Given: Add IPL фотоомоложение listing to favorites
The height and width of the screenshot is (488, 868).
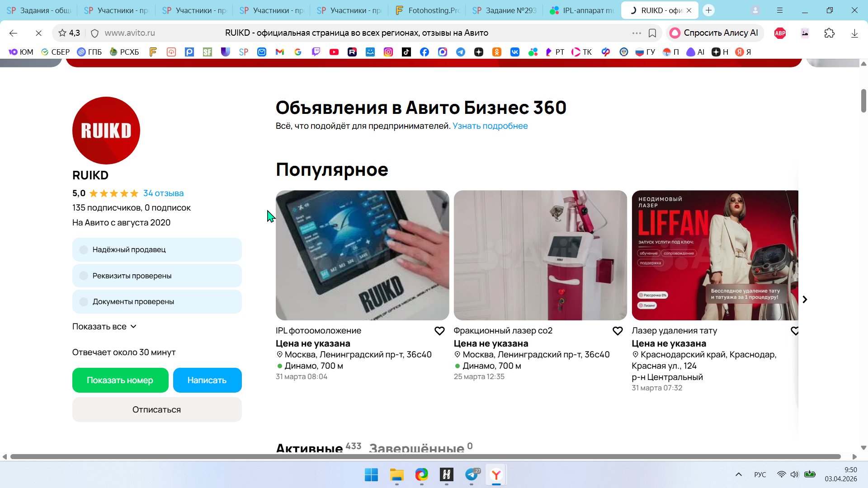Looking at the screenshot, I should pos(439,331).
